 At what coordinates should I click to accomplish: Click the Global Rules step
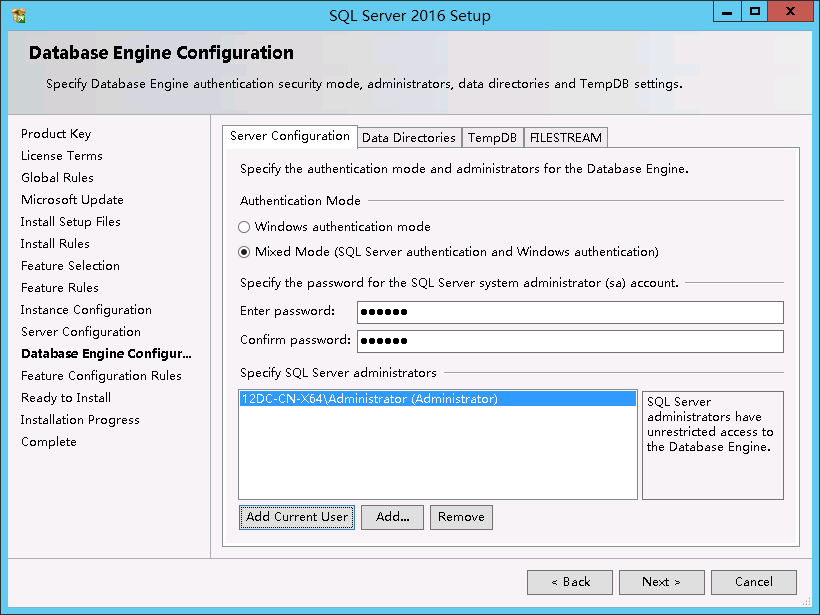57,178
